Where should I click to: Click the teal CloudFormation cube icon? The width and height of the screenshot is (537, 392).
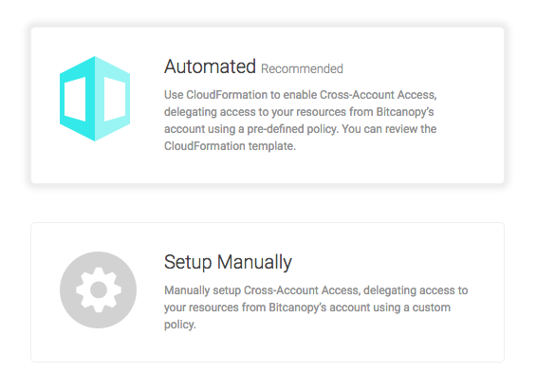point(95,99)
